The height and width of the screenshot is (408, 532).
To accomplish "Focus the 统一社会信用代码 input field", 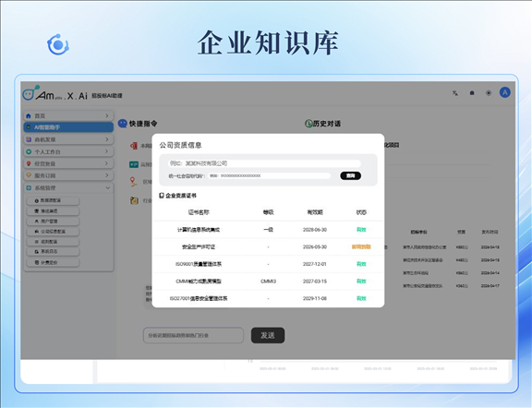I will pyautogui.click(x=270, y=175).
